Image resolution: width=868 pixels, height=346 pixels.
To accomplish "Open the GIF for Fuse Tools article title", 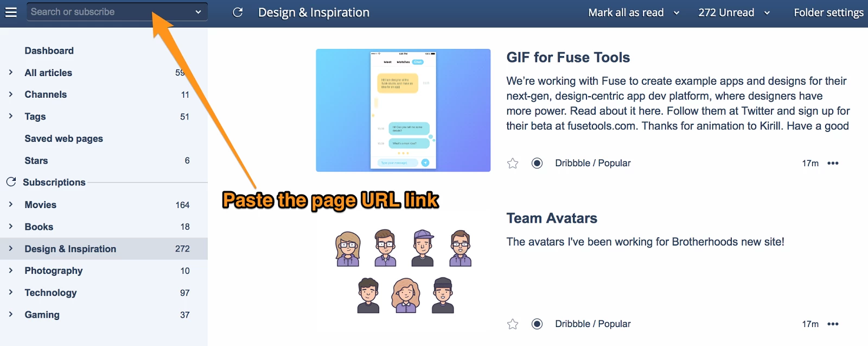I will pyautogui.click(x=568, y=58).
